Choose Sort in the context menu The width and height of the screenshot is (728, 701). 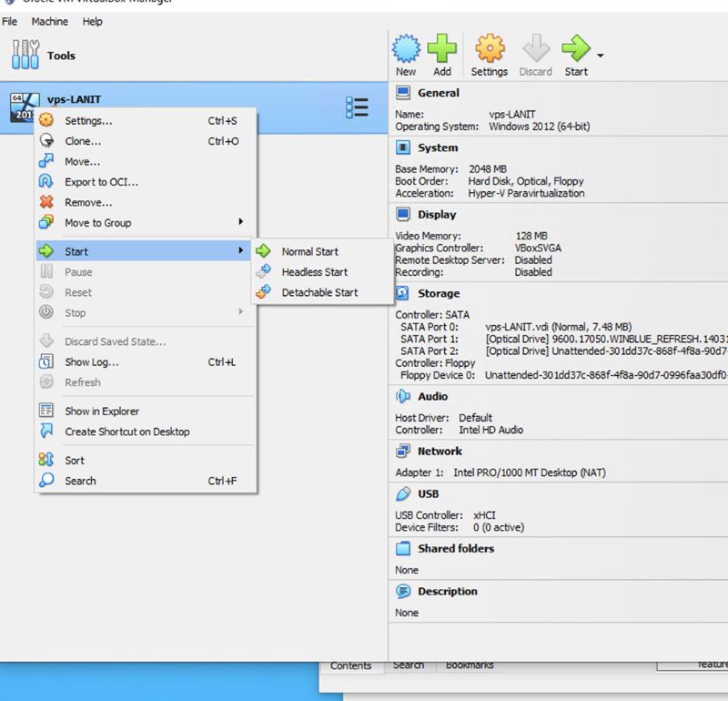coord(146,461)
